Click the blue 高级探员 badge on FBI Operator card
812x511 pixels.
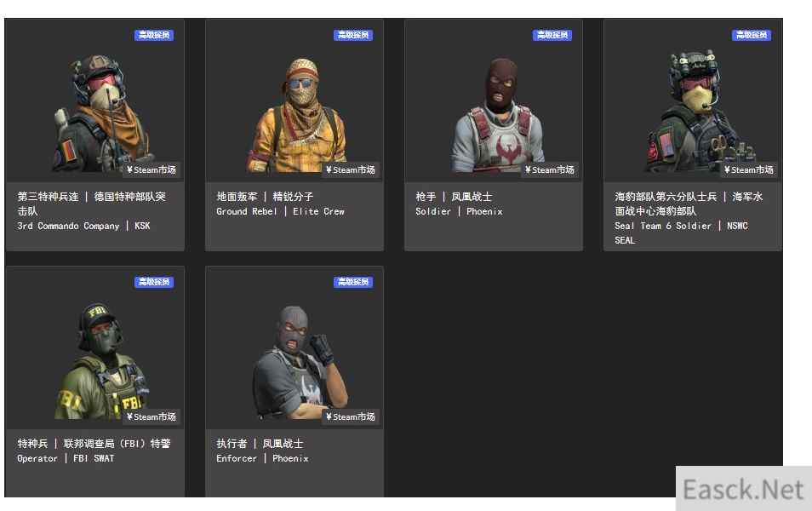click(x=154, y=281)
